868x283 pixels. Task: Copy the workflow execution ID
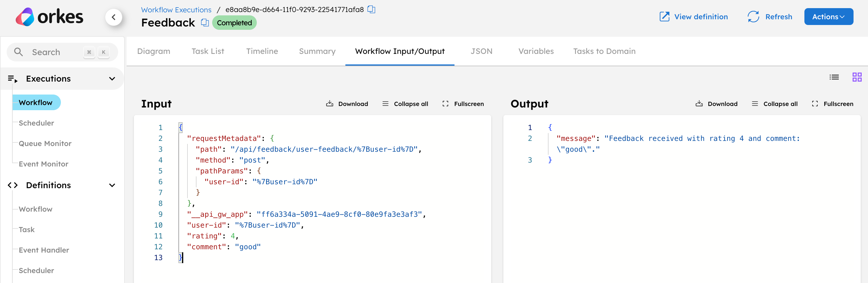tap(371, 9)
